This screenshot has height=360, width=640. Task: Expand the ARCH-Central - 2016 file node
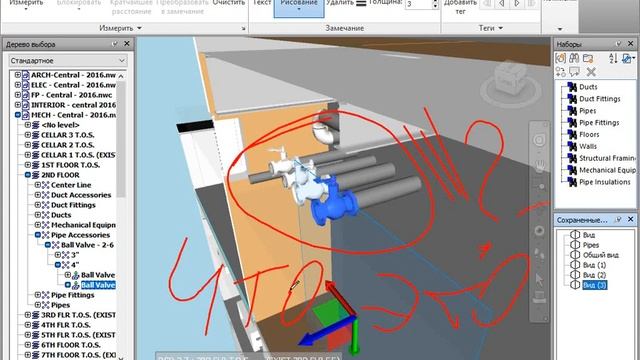coord(18,75)
